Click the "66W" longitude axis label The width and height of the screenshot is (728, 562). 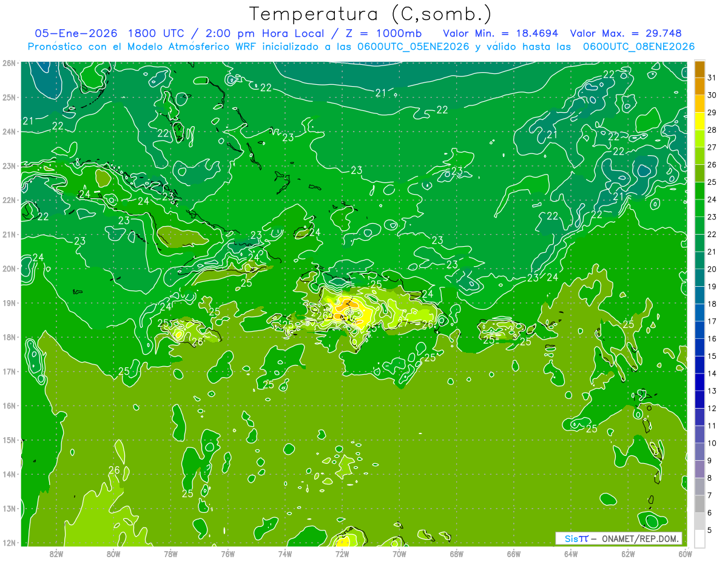coord(514,554)
